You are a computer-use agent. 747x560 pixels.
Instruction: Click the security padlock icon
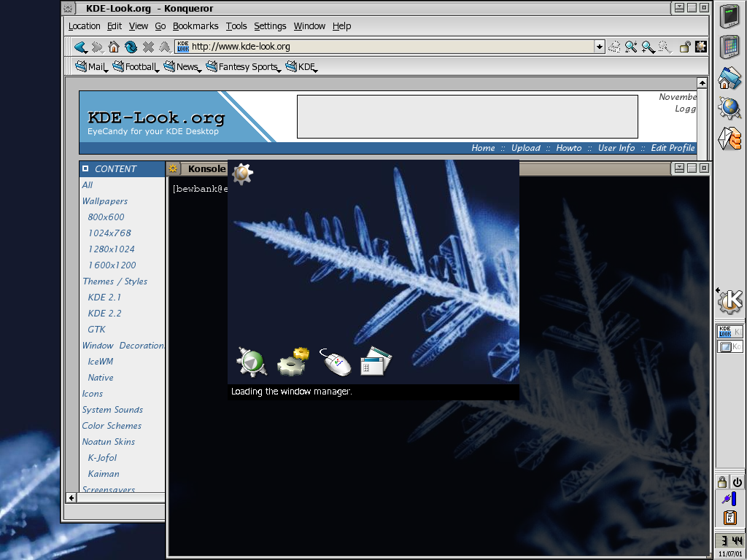(x=684, y=47)
